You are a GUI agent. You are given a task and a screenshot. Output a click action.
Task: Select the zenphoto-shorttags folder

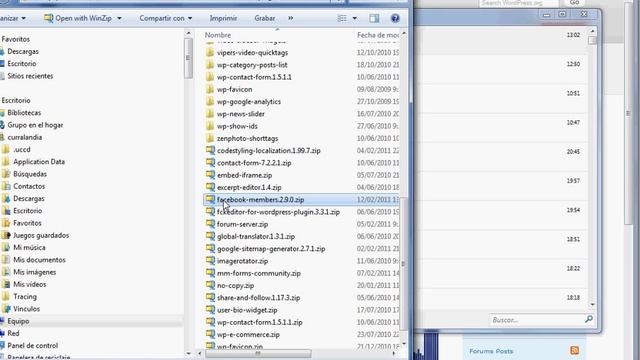click(247, 138)
